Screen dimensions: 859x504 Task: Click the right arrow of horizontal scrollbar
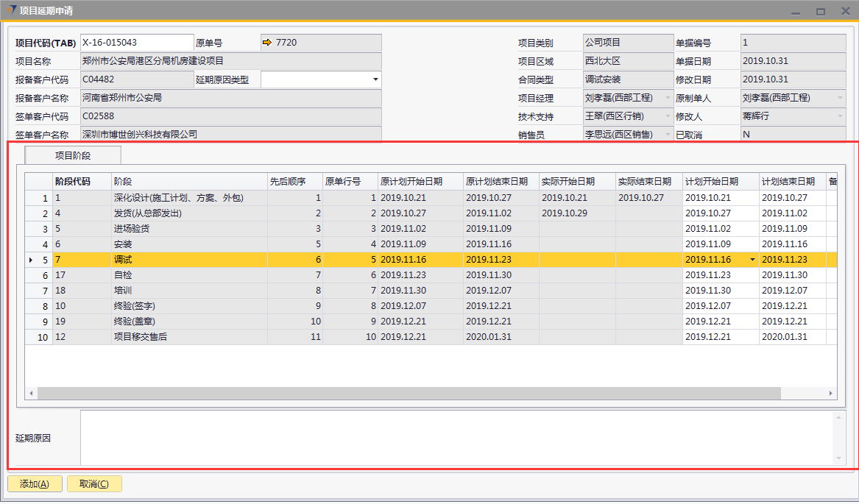831,394
